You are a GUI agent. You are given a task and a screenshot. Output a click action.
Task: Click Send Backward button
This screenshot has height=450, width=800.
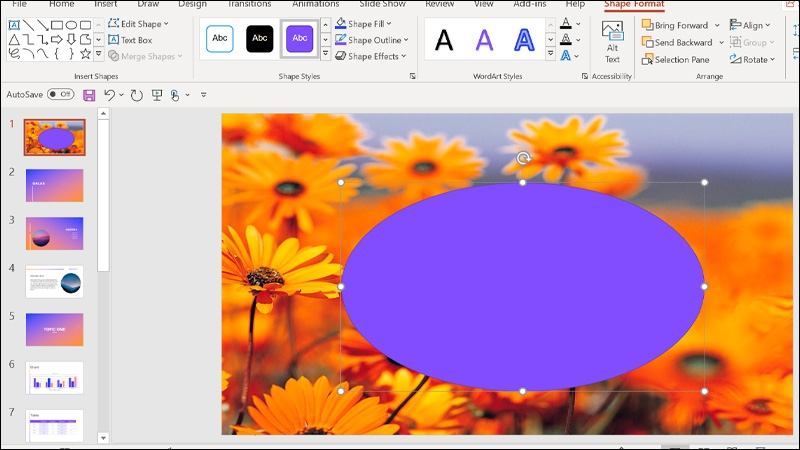coord(677,42)
